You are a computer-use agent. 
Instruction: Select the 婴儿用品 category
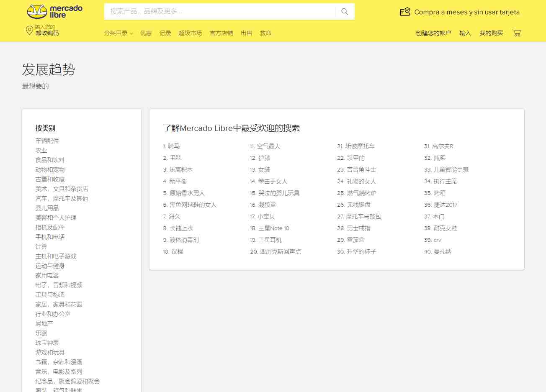(x=47, y=208)
